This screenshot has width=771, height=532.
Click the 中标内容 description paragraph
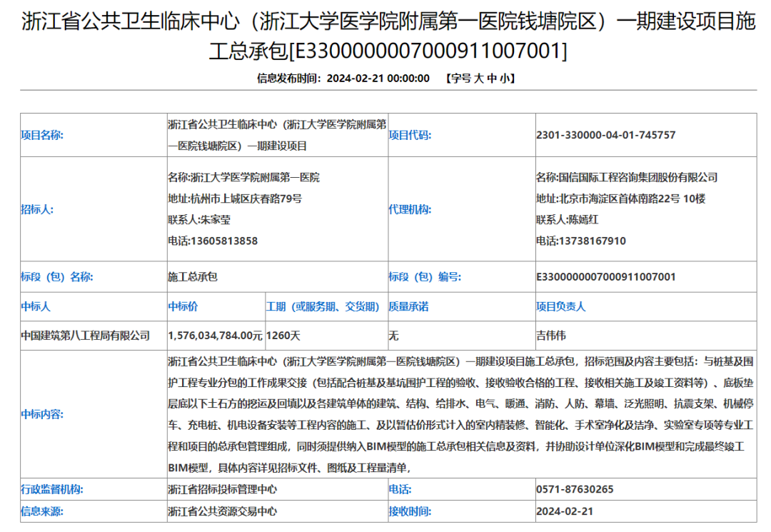coord(460,414)
